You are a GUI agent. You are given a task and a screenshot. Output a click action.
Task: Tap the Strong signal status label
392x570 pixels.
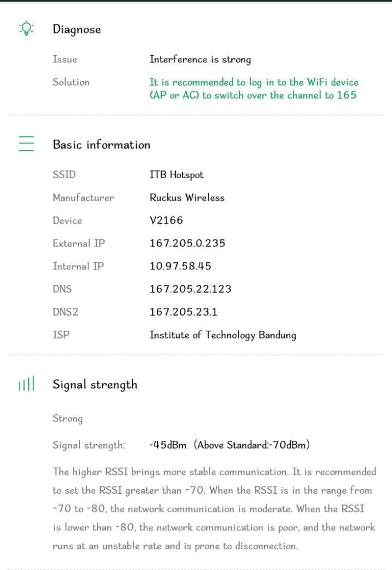[x=68, y=419]
